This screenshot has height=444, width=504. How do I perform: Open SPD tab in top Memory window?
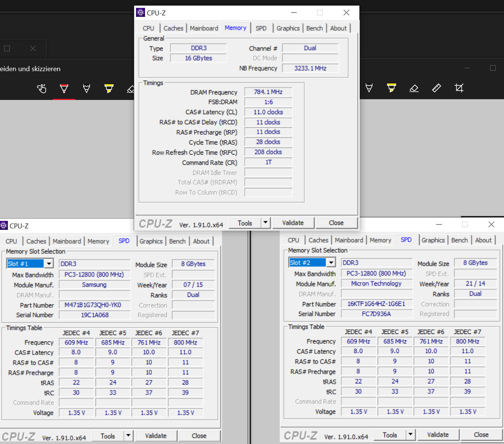tap(261, 28)
